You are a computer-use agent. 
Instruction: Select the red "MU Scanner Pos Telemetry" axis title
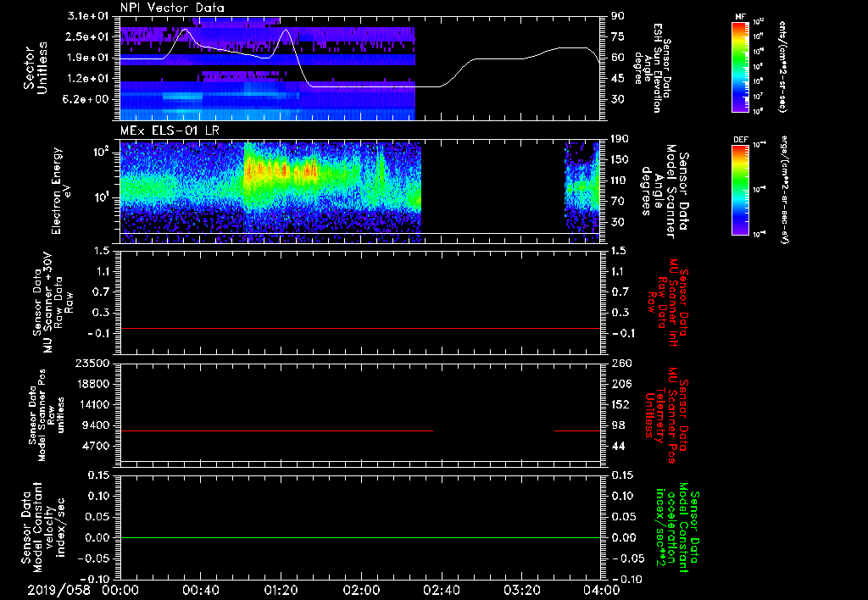(x=666, y=415)
